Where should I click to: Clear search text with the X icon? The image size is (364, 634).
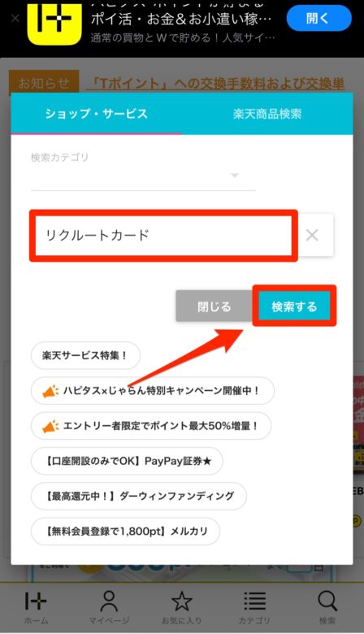[x=312, y=235]
